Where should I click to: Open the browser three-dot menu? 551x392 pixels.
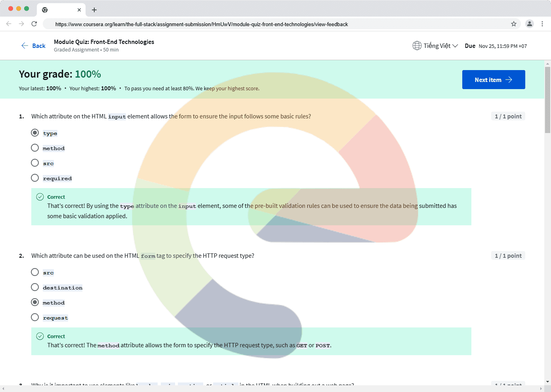click(x=542, y=24)
